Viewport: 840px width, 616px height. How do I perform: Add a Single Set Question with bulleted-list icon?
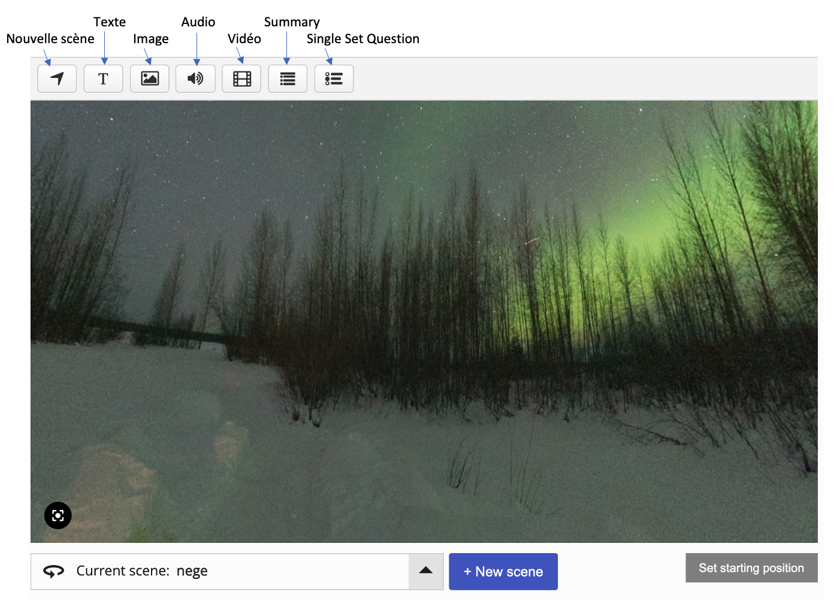334,78
